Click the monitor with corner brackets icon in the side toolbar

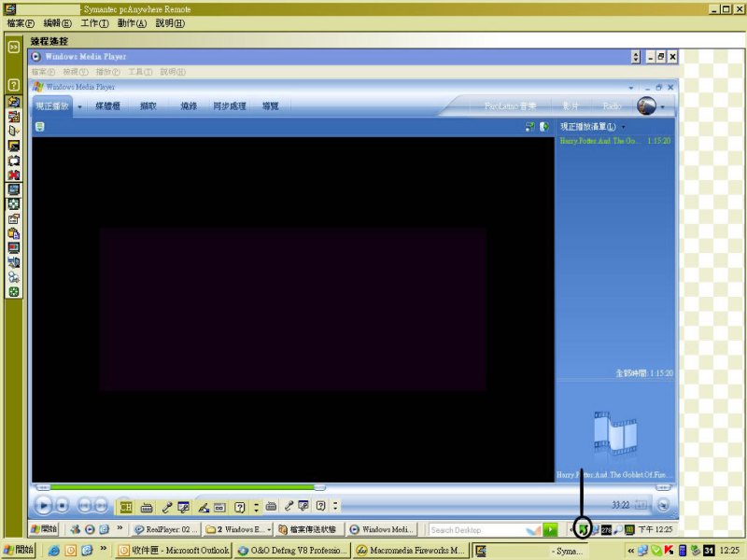[14, 161]
